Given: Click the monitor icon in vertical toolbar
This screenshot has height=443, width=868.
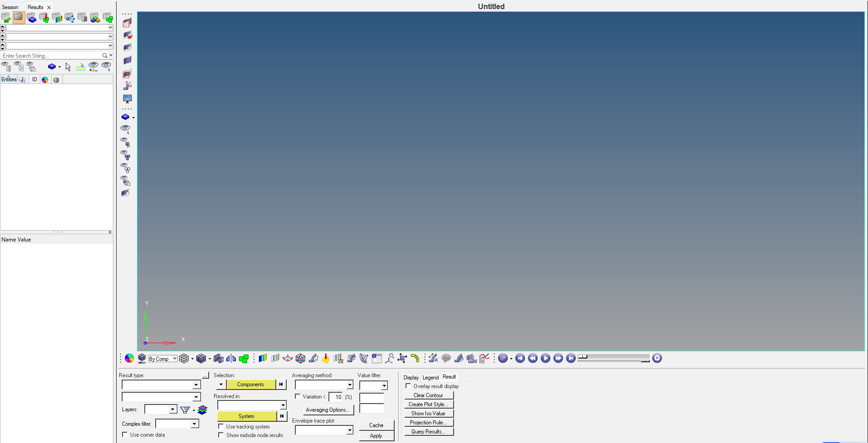Looking at the screenshot, I should click(x=127, y=98).
